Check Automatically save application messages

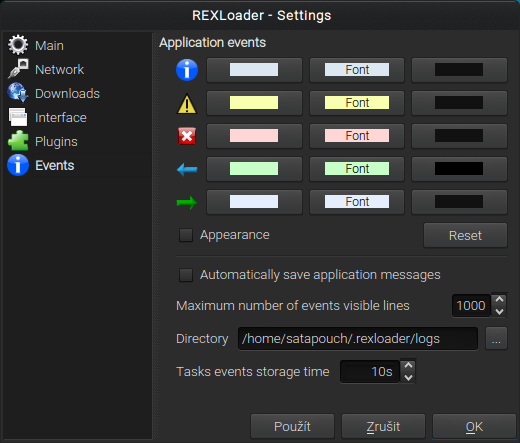click(186, 275)
